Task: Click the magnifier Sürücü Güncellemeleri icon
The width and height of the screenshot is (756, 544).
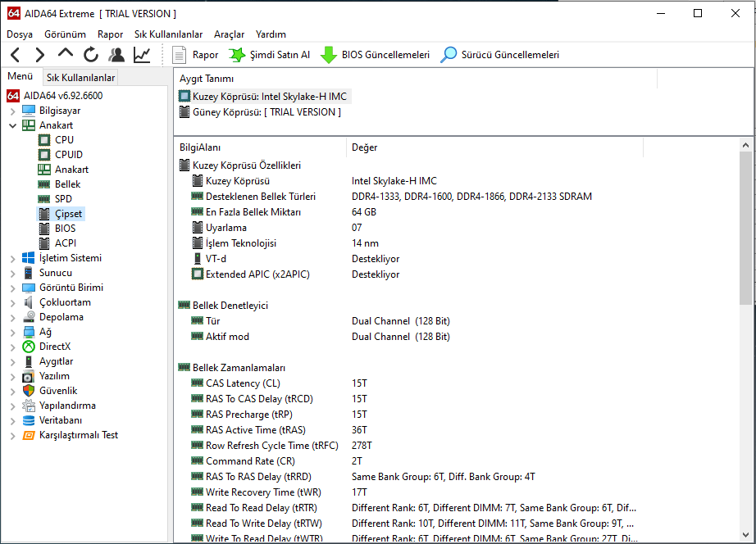Action: click(449, 55)
